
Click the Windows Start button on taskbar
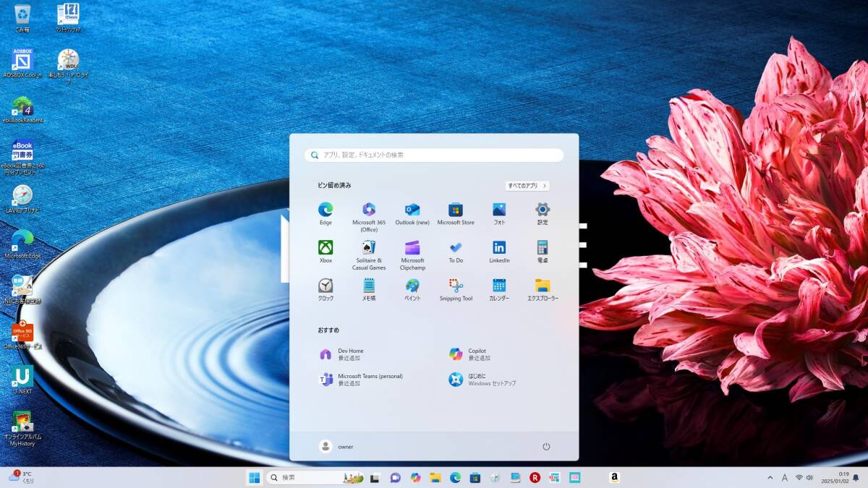coord(254,477)
